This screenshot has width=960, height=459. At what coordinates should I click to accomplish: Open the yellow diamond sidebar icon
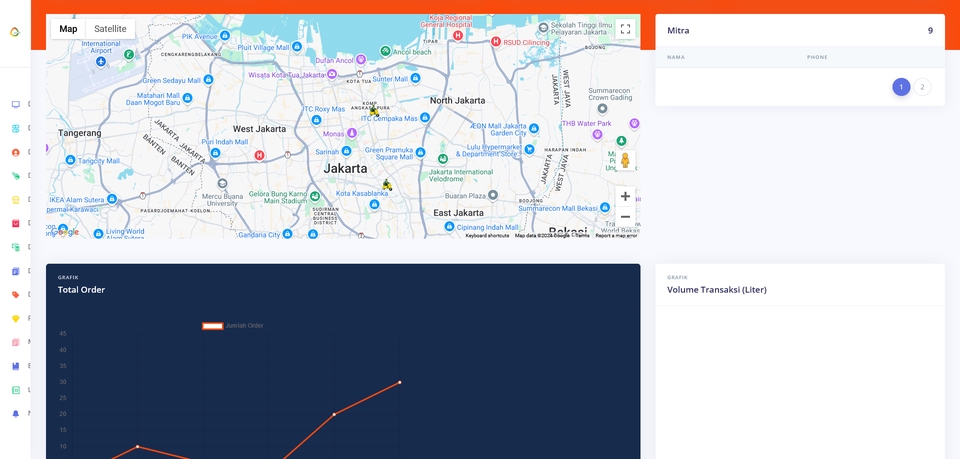(x=16, y=318)
